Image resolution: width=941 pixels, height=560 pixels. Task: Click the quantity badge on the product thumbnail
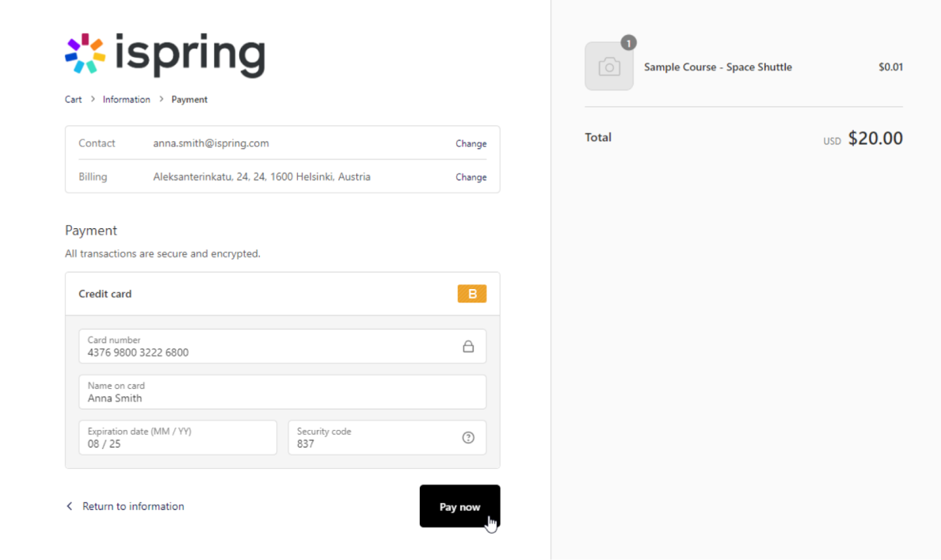tap(628, 44)
